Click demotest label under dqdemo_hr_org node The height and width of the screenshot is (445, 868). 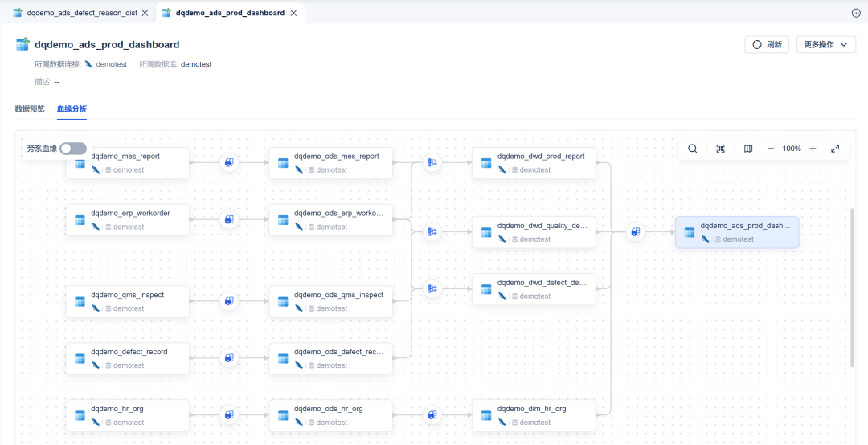click(x=129, y=423)
